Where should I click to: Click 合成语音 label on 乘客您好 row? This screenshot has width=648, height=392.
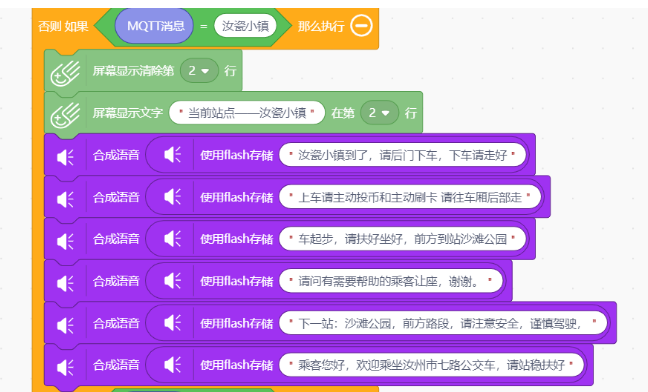point(116,365)
